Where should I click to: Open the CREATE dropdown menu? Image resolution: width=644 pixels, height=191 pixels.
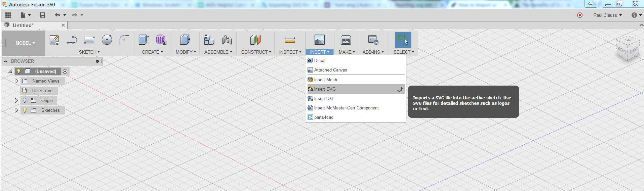[x=153, y=52]
